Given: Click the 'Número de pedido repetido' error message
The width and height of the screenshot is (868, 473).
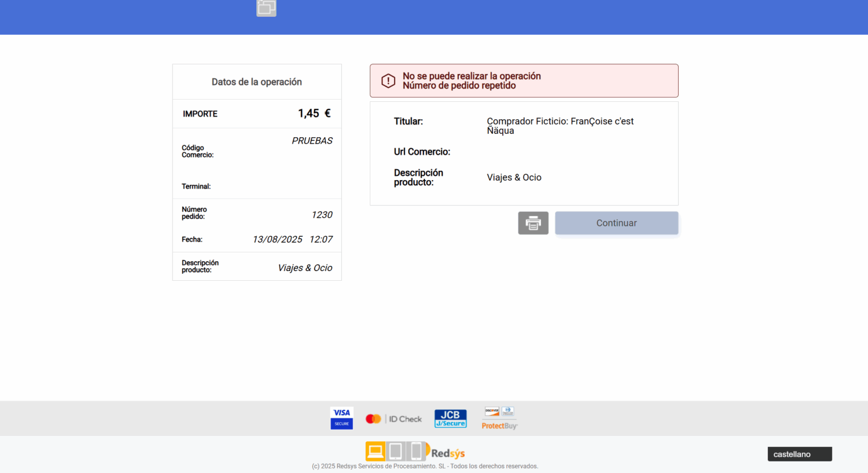Looking at the screenshot, I should [459, 86].
